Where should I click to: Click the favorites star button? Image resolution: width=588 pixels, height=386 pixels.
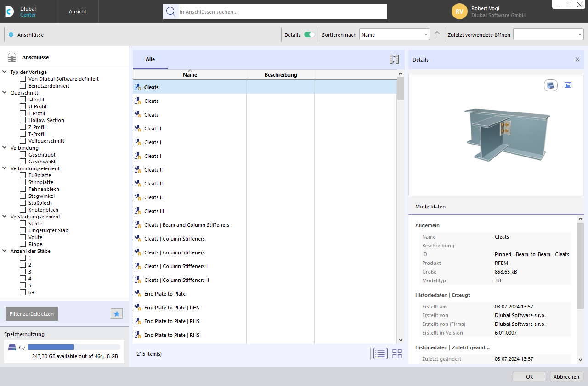coord(117,314)
